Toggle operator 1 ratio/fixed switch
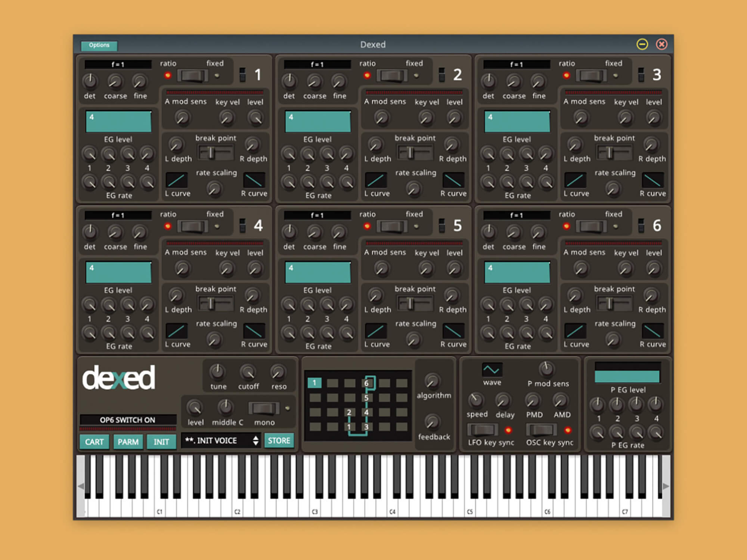Image resolution: width=747 pixels, height=560 pixels. pos(192,76)
